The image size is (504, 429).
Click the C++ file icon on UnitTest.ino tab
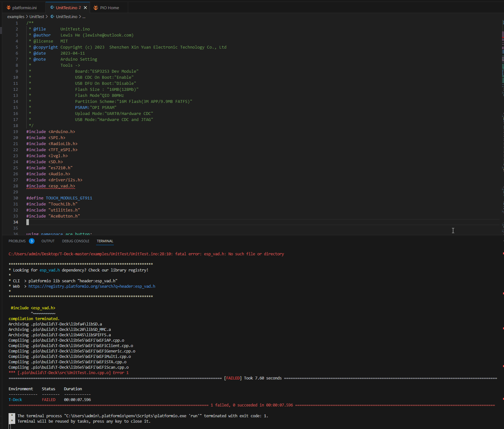(x=52, y=8)
